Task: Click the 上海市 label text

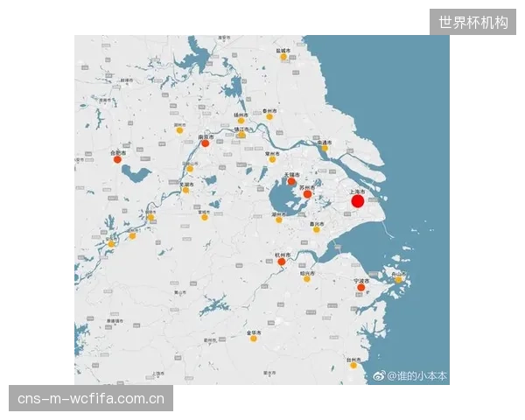Action: pyautogui.click(x=357, y=192)
